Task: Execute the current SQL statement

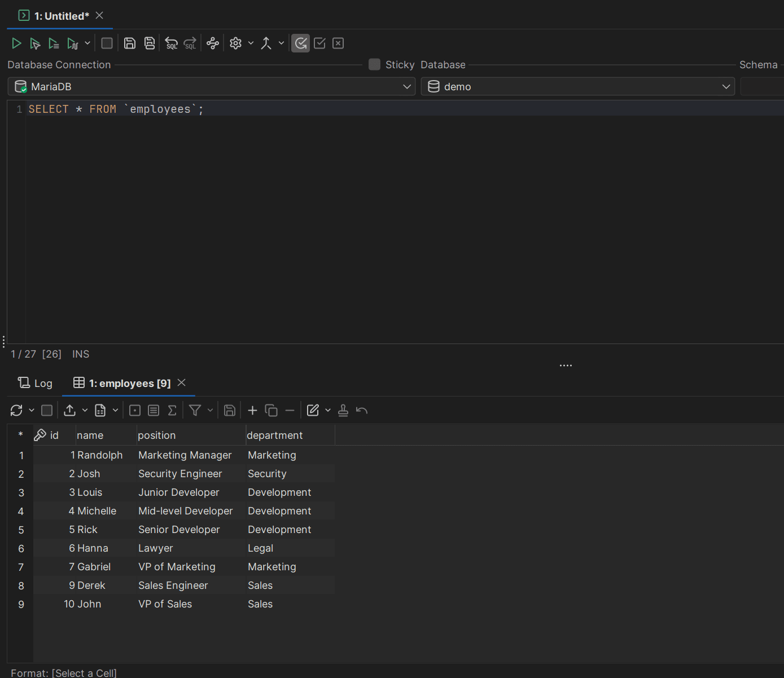Action: (16, 43)
